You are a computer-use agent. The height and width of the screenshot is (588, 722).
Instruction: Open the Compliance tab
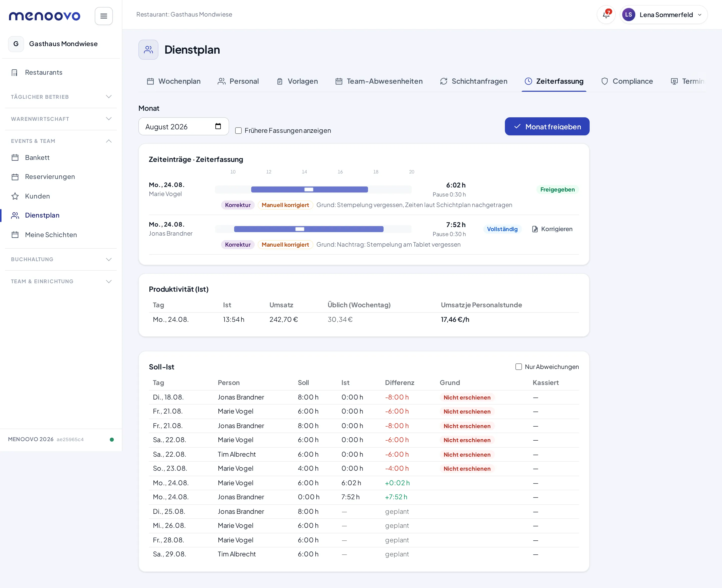[627, 81]
